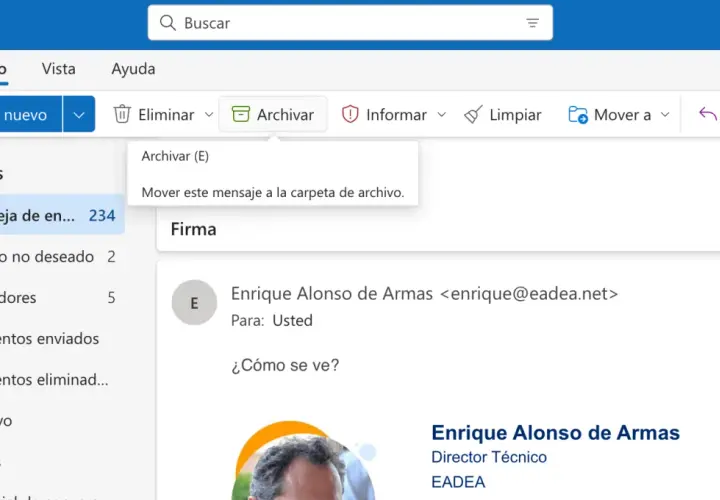
Task: Expand the Mover a dropdown chevron
Action: click(665, 114)
